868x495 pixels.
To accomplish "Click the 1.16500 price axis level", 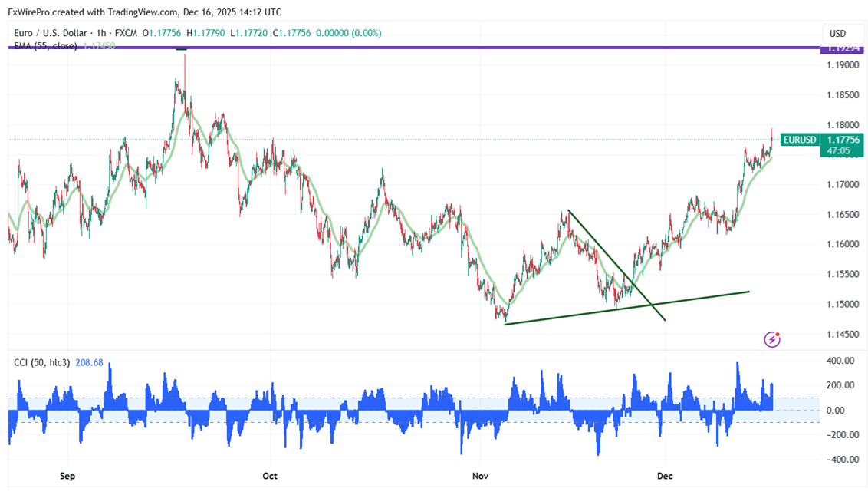I will click(x=843, y=215).
